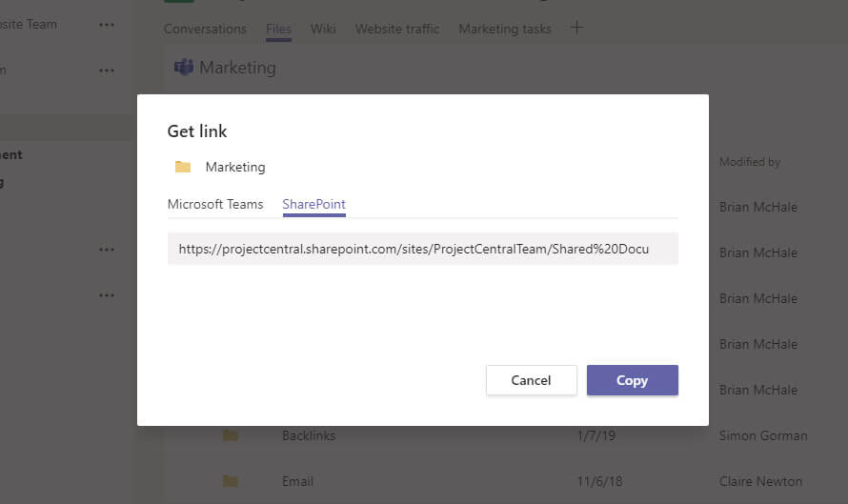Click the Marketing heading text
The height and width of the screenshot is (504, 848).
pos(237,68)
